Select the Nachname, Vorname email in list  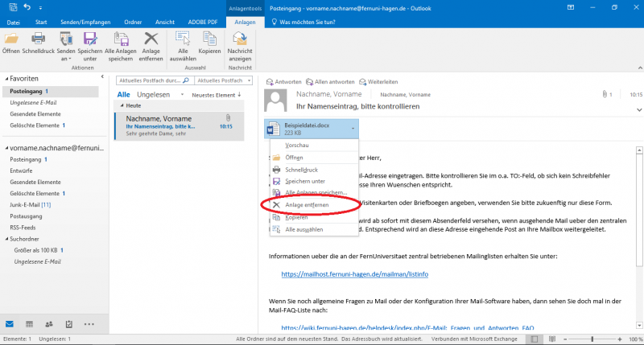179,126
